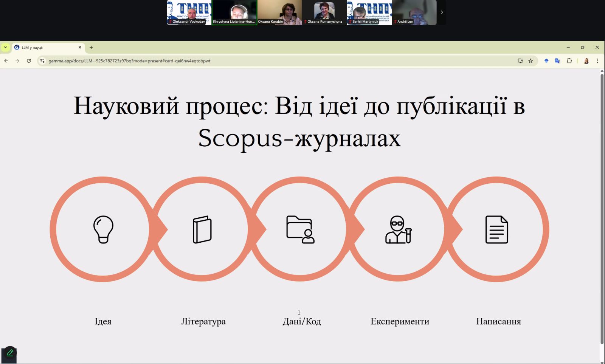Click Andrii Len's microphone icon
This screenshot has width=605, height=364.
click(395, 22)
